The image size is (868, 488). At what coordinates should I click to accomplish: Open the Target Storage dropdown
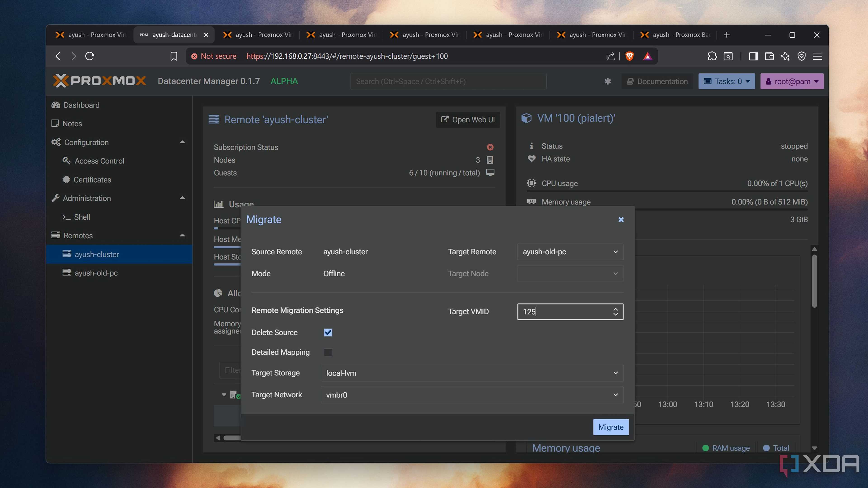pyautogui.click(x=472, y=373)
